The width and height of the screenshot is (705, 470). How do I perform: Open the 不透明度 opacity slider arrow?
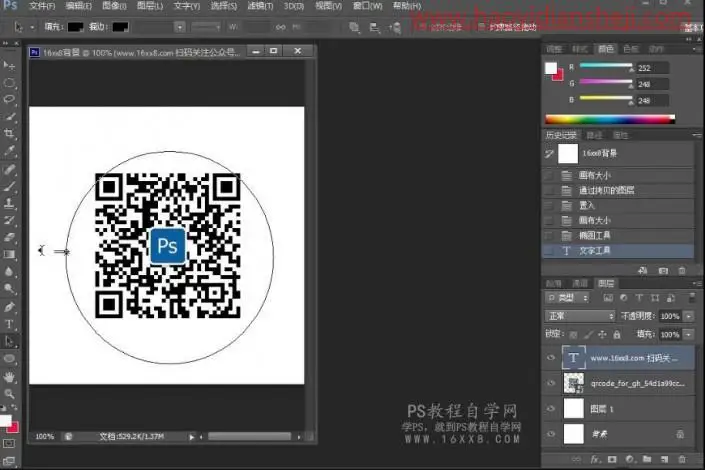pyautogui.click(x=688, y=316)
